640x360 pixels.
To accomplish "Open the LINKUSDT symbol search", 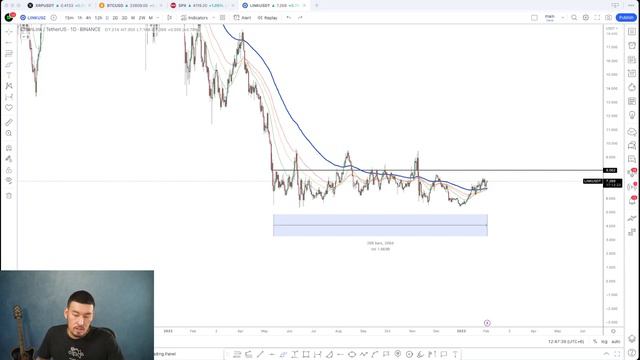I will (x=33, y=18).
